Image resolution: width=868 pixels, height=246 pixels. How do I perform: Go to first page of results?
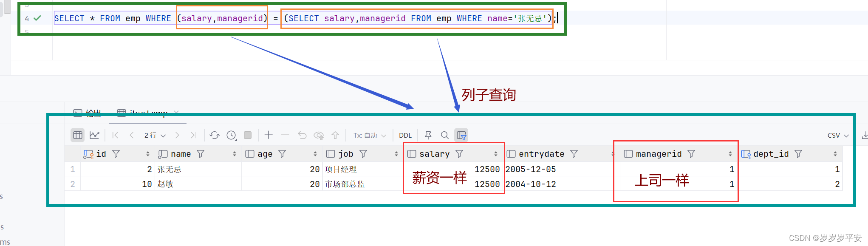[115, 135]
